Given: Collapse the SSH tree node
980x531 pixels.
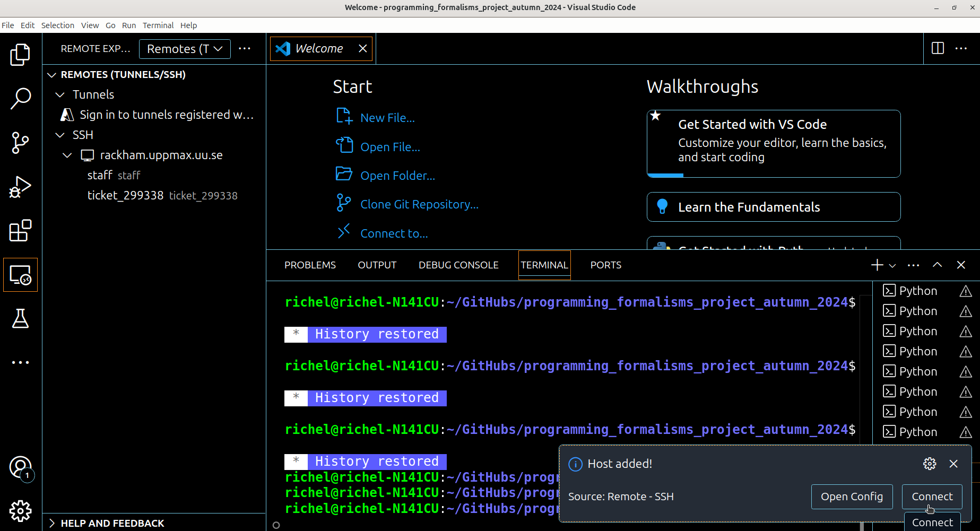Looking at the screenshot, I should coord(60,135).
